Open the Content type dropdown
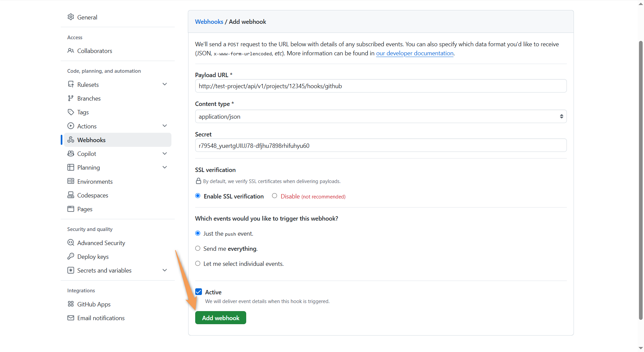The image size is (644, 352). tap(381, 116)
